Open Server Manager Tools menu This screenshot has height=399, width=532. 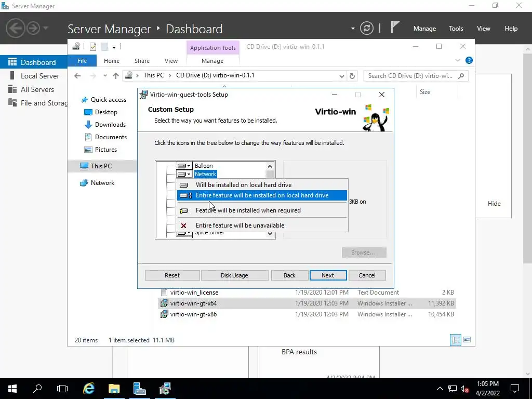(x=456, y=29)
